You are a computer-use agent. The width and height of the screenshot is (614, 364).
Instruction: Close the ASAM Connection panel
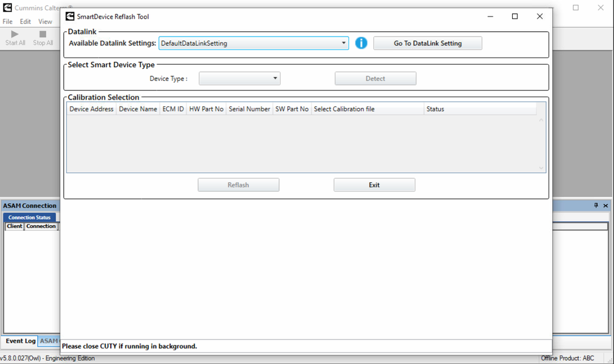pos(606,206)
